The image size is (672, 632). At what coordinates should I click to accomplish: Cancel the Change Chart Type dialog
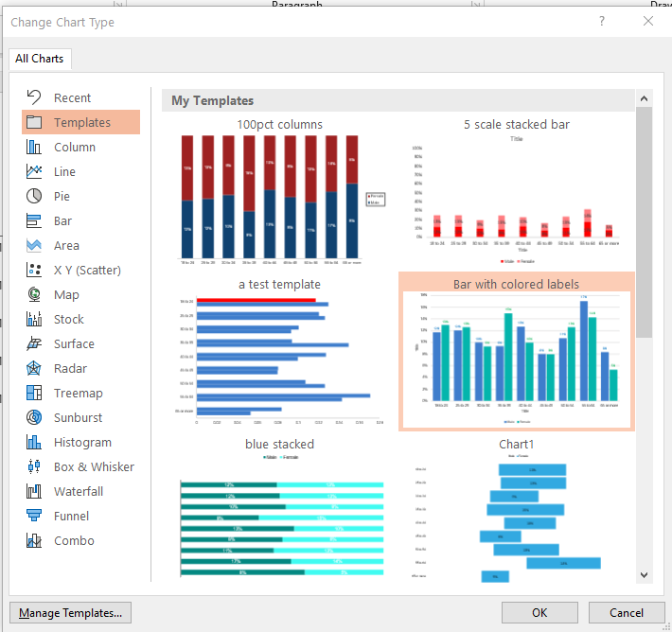point(627,613)
